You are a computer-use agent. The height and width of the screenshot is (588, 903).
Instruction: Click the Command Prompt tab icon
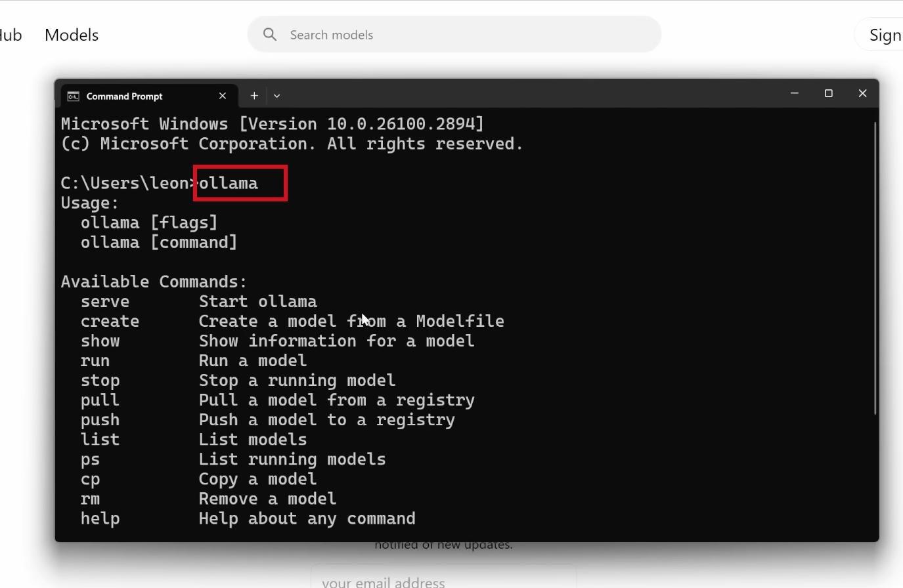(x=73, y=96)
